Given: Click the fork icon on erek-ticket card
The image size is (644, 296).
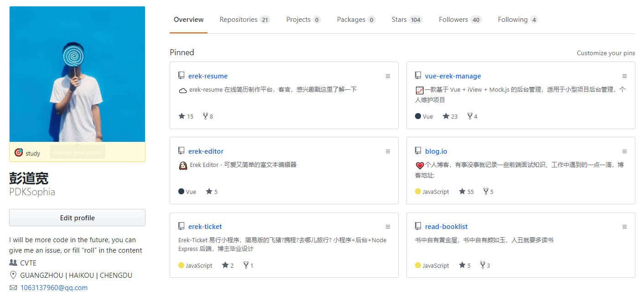Looking at the screenshot, I should (246, 265).
